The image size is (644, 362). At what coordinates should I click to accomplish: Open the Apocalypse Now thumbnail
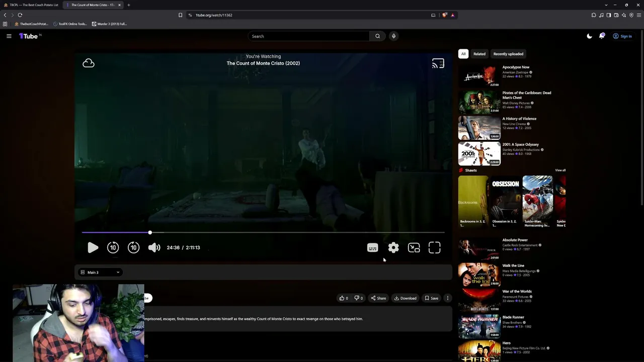point(479,76)
